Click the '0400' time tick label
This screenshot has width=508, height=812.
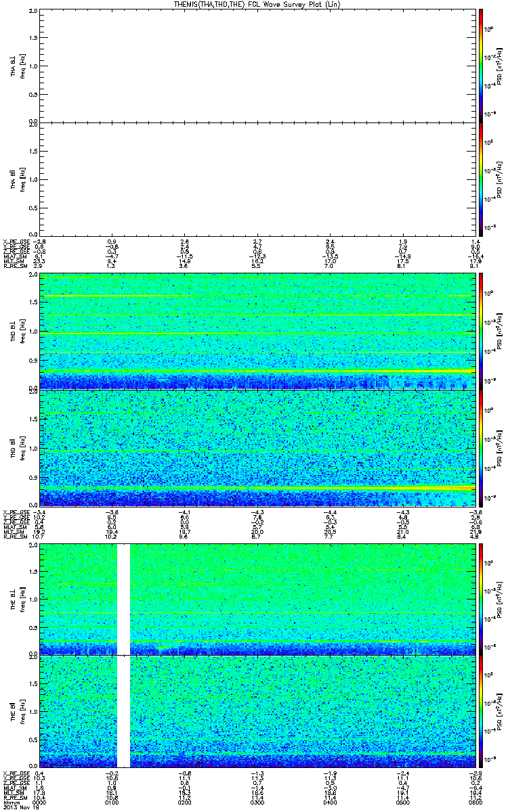pos(330,802)
